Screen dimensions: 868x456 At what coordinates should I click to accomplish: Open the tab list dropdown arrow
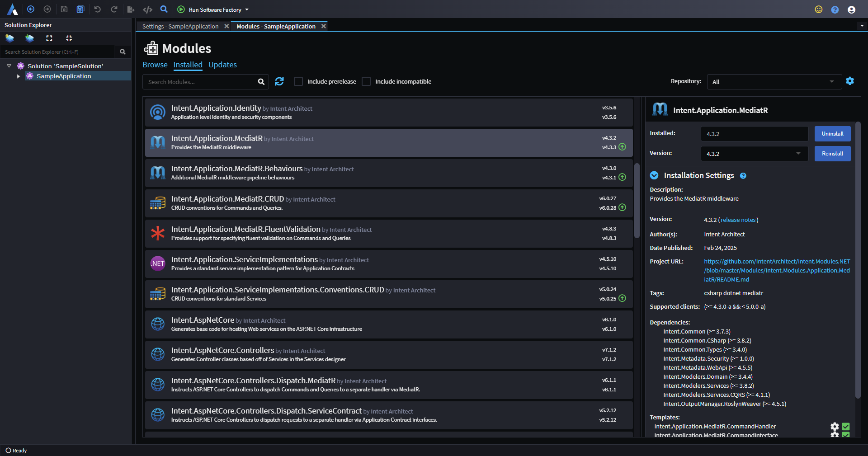click(x=862, y=26)
